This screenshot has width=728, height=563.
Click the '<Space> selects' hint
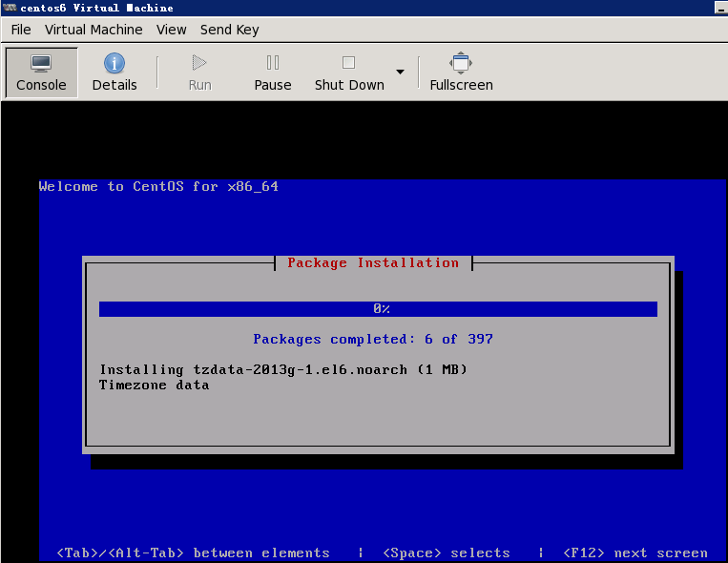click(x=447, y=553)
